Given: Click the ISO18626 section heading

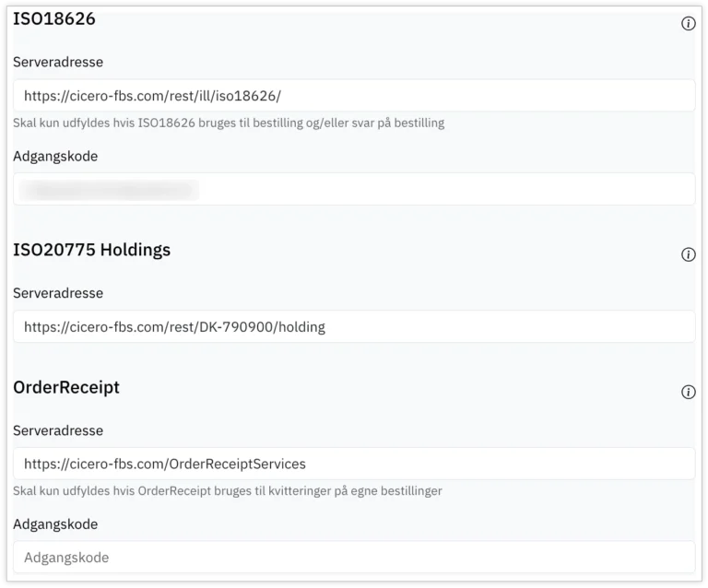Looking at the screenshot, I should pos(54,18).
